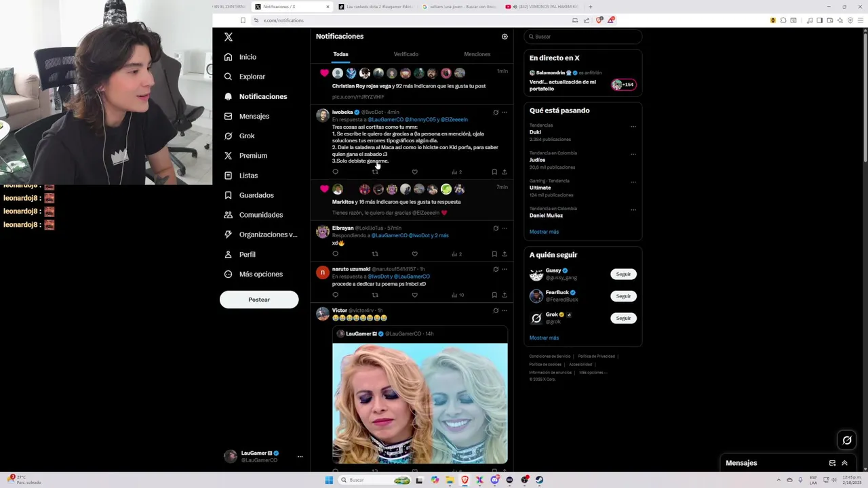868x488 pixels.
Task: Open a new browser tab
Action: (x=590, y=7)
